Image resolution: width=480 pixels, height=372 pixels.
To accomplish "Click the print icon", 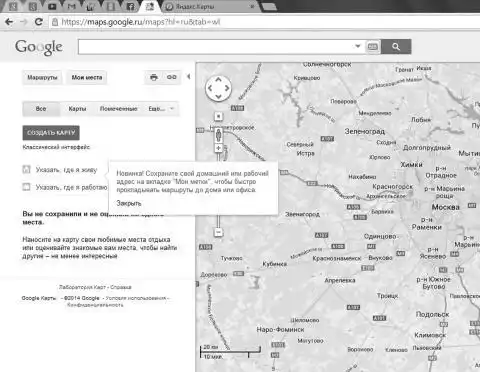I will point(154,77).
